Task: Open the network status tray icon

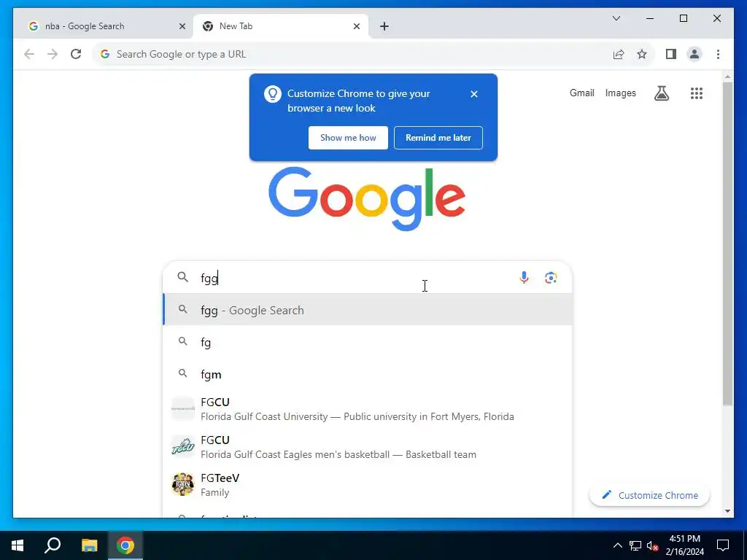Action: point(635,545)
